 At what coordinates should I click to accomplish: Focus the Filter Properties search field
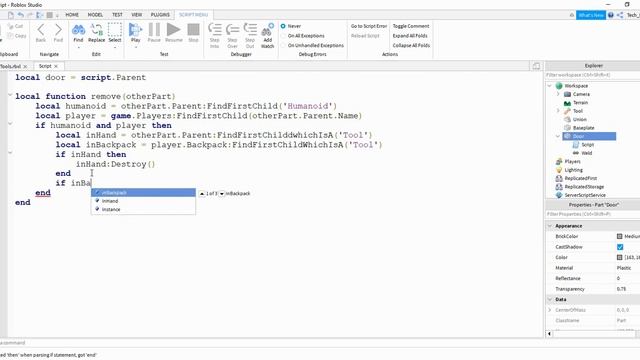click(593, 214)
